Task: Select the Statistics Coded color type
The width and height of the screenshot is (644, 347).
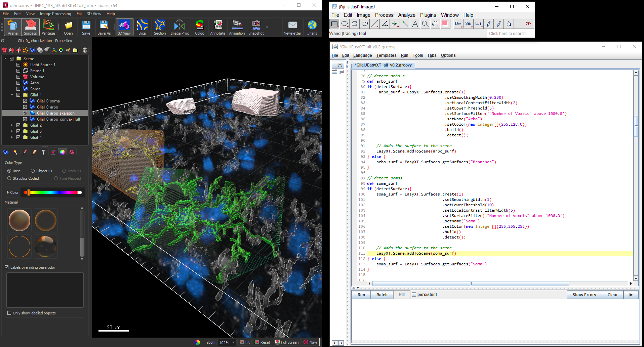Action: tap(9, 178)
